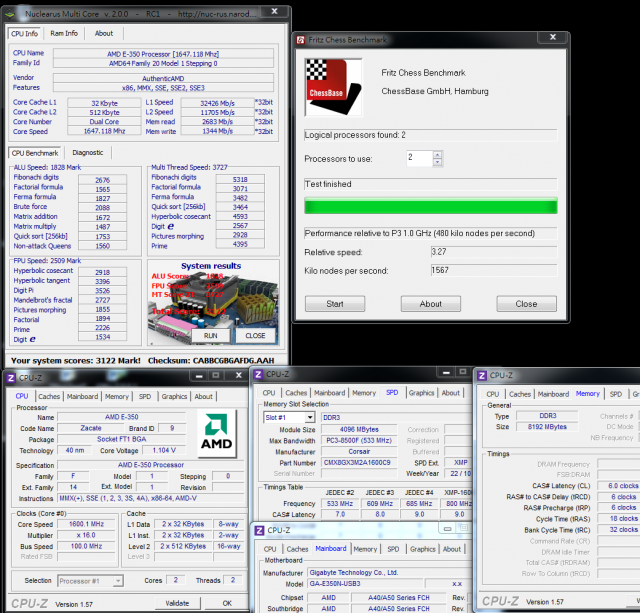Click the Fritz Chess Benchmark title bar icon
640x613 pixels.
click(301, 40)
